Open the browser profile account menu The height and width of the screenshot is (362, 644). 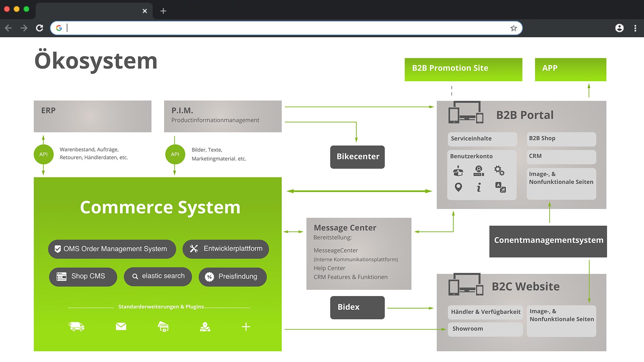[x=619, y=28]
